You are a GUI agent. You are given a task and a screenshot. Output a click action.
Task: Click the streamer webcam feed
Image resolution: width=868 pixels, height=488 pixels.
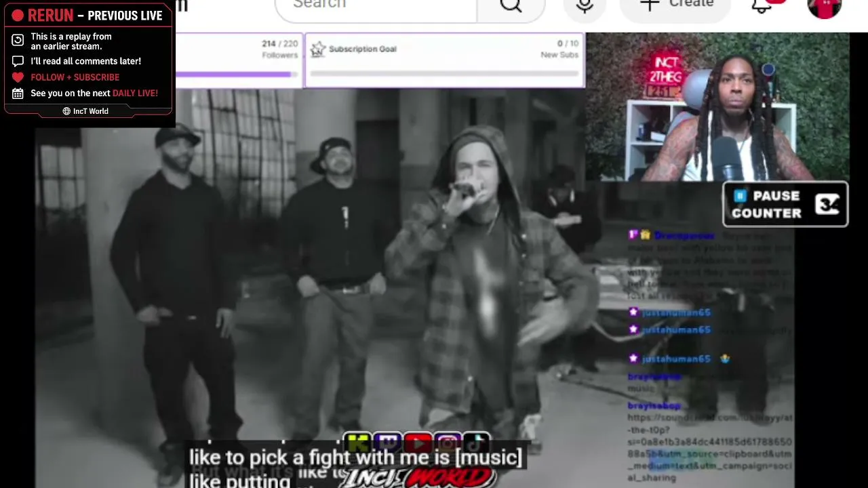[x=717, y=106]
